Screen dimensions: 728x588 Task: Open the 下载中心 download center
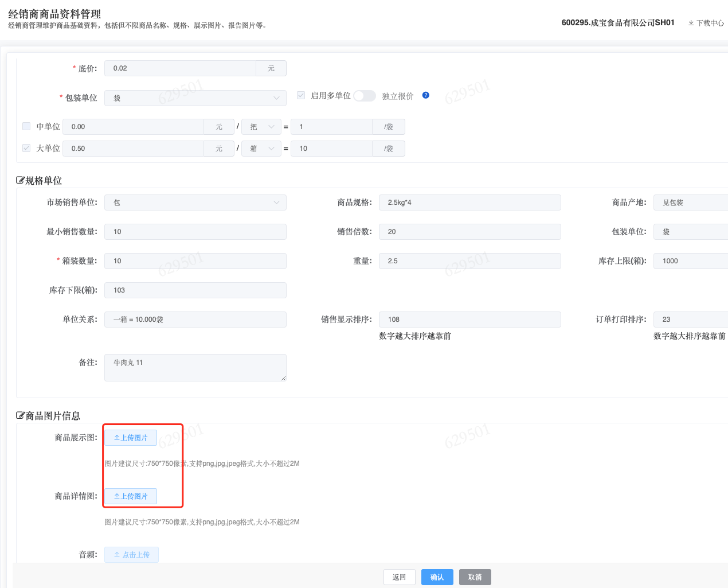coord(706,23)
